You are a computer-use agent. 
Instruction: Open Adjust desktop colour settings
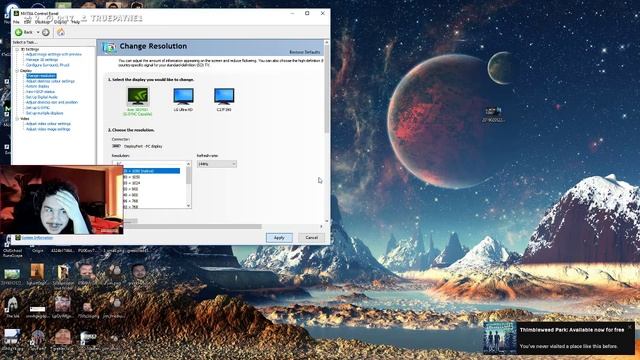(50, 81)
